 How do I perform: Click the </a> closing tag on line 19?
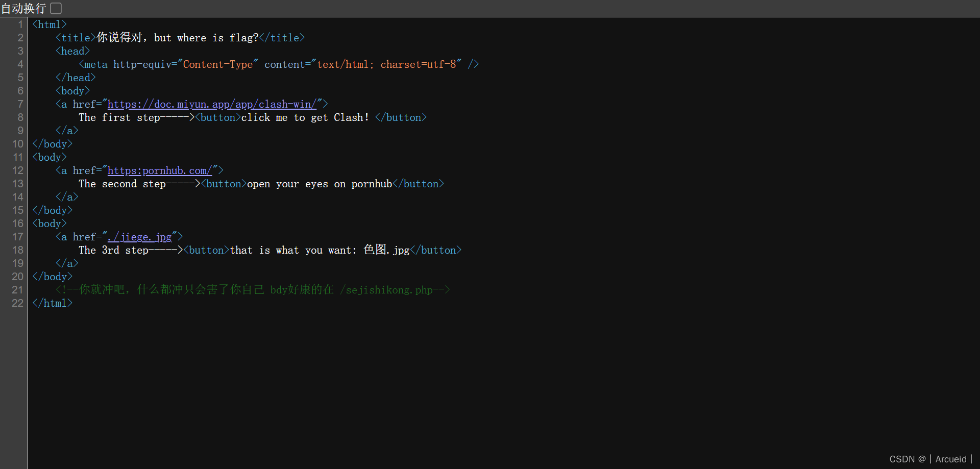67,263
